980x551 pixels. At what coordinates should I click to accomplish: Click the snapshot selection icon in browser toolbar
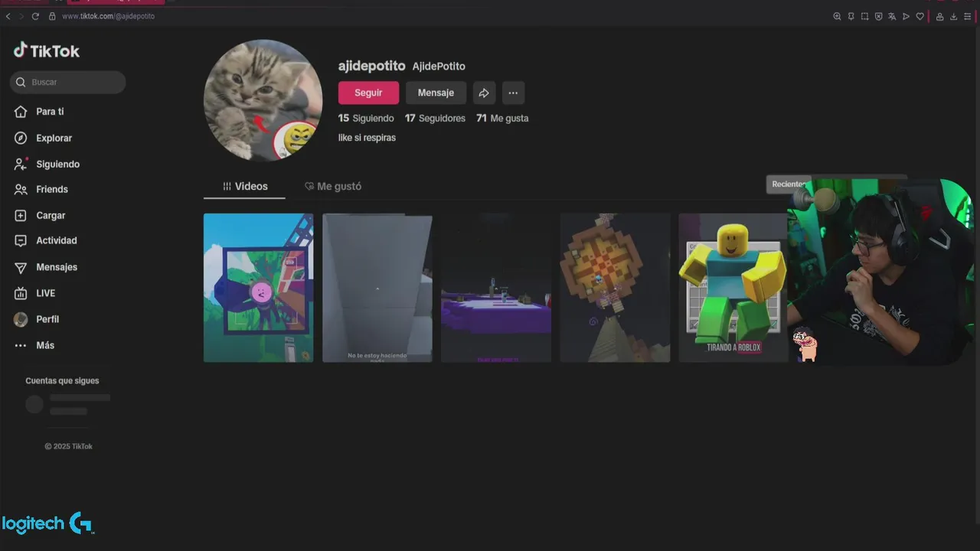coord(864,16)
